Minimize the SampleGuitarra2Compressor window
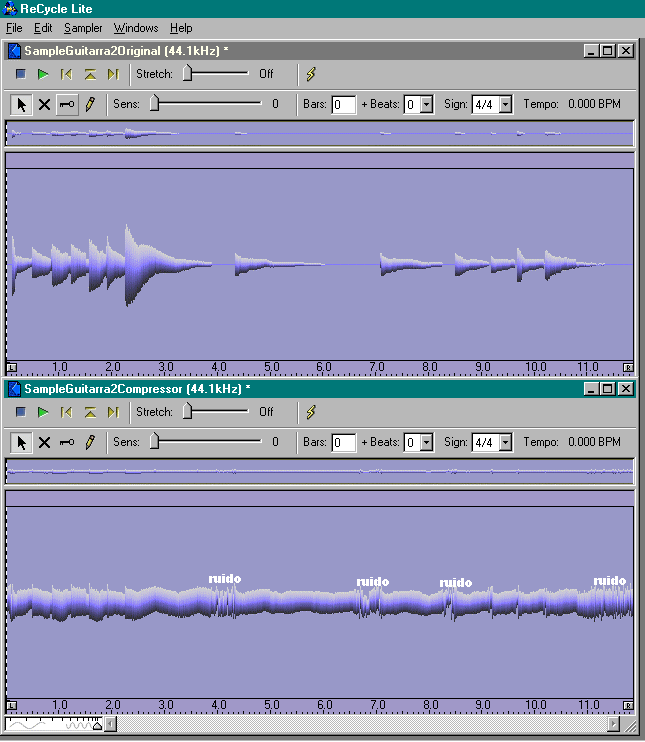The height and width of the screenshot is (742, 645). click(591, 389)
